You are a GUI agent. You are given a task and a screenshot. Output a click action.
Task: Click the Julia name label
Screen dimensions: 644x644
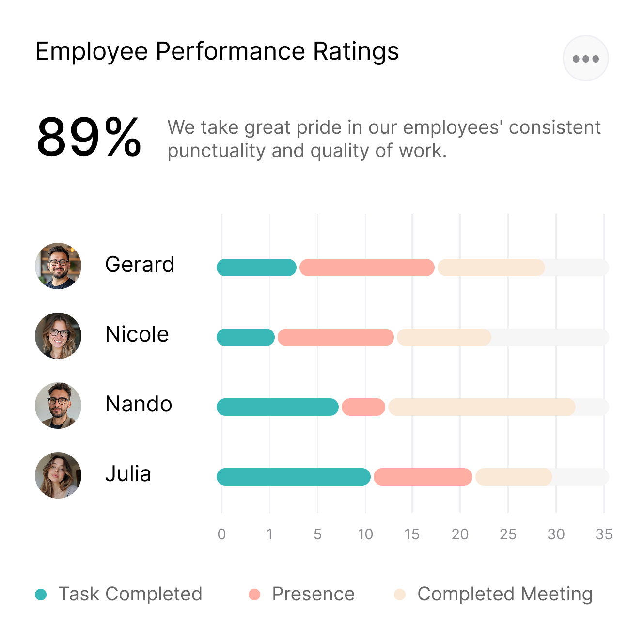tap(128, 474)
